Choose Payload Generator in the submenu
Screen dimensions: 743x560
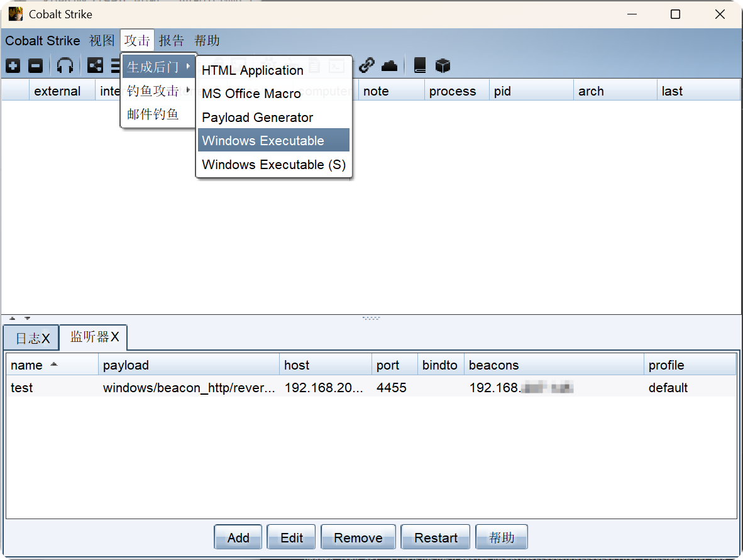point(273,117)
